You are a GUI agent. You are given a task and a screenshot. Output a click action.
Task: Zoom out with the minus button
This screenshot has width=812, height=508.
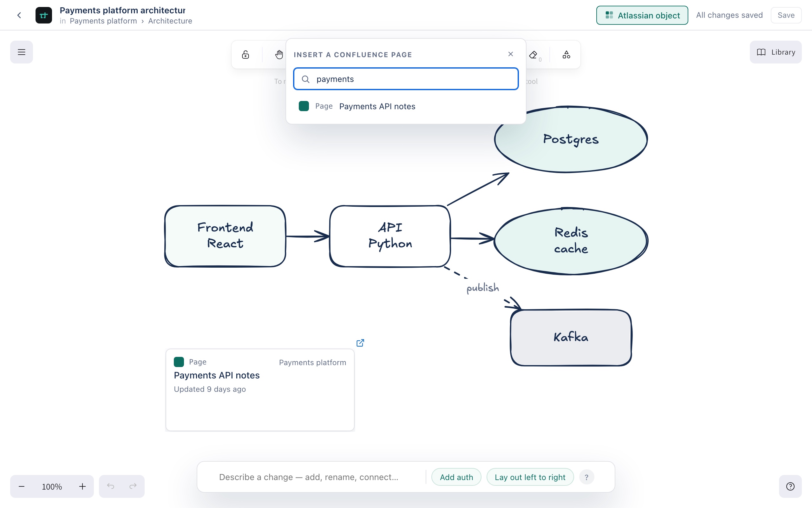pyautogui.click(x=22, y=486)
